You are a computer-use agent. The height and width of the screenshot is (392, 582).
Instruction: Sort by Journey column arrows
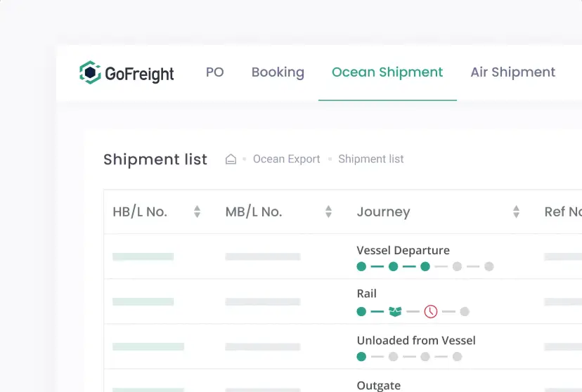[x=516, y=211]
